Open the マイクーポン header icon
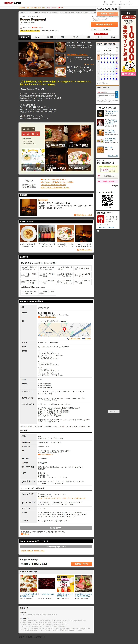This screenshot has width=138, height=644. tap(113, 3)
